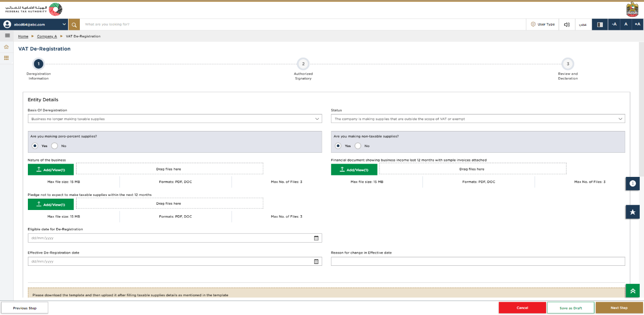The height and width of the screenshot is (315, 644).
Task: Open the hamburger side menu
Action: (x=7, y=35)
